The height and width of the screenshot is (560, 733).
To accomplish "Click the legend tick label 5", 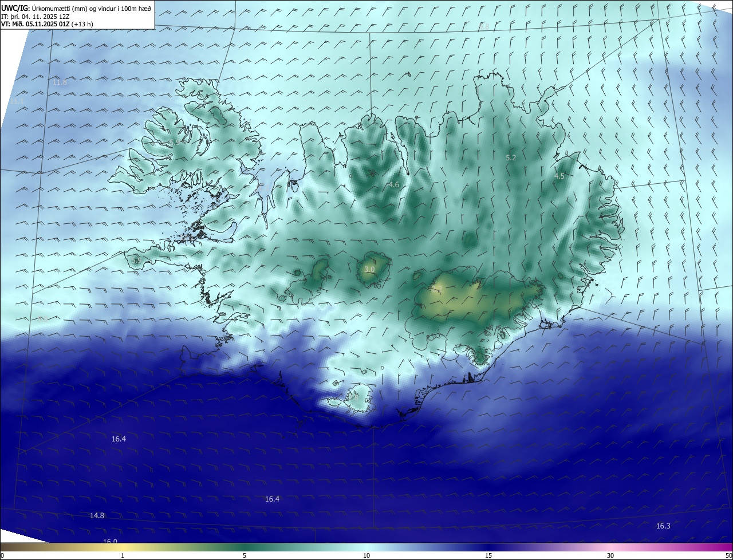I will (245, 555).
